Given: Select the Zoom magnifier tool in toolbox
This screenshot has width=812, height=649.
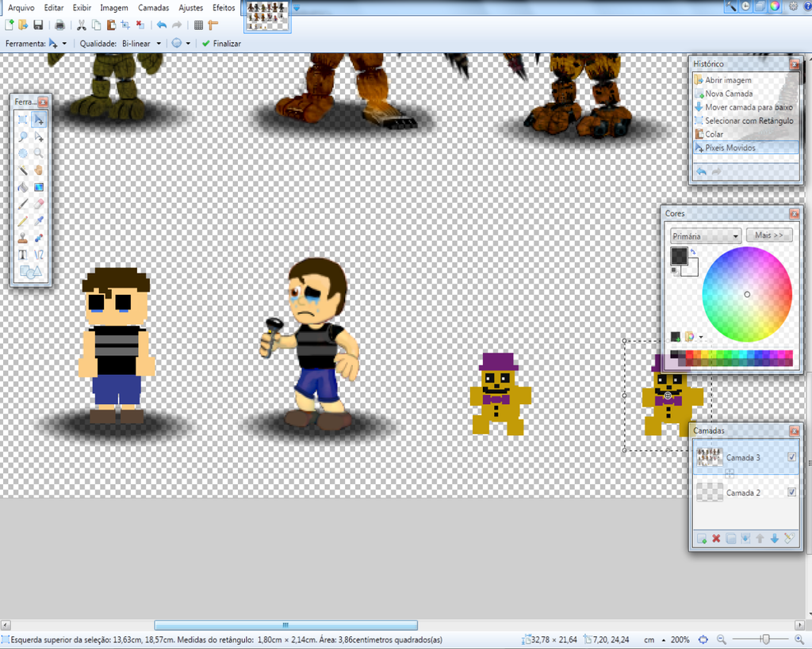Looking at the screenshot, I should coord(39,153).
